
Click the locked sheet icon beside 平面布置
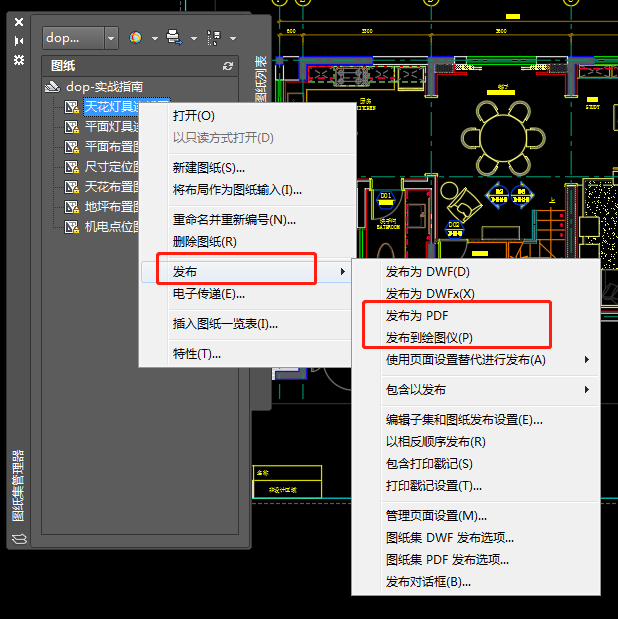pos(72,147)
